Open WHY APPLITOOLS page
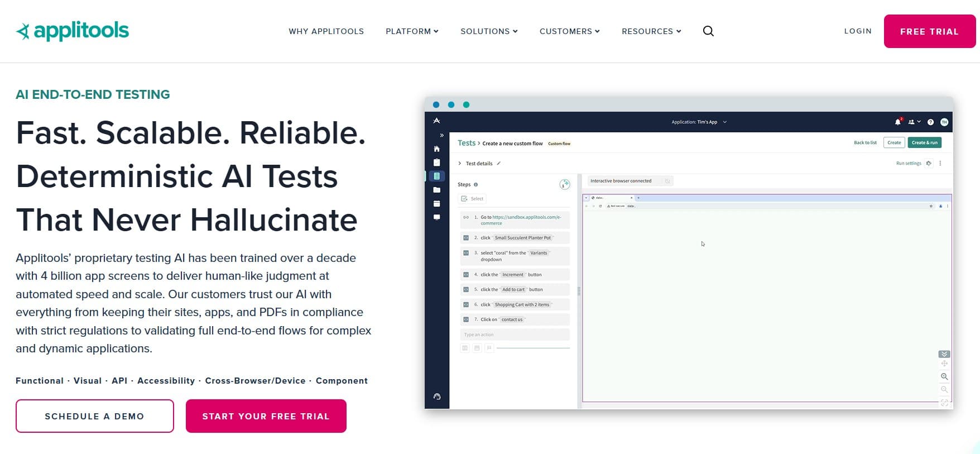980x454 pixels. pyautogui.click(x=326, y=31)
